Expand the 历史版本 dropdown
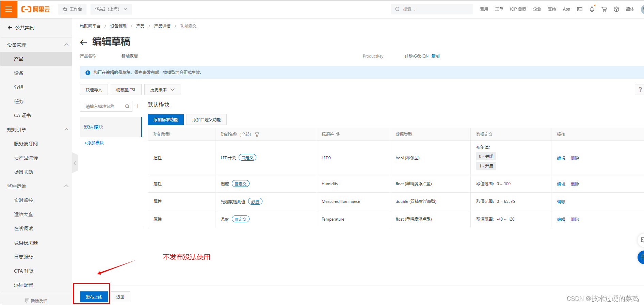Image resolution: width=644 pixels, height=305 pixels. tap(162, 90)
